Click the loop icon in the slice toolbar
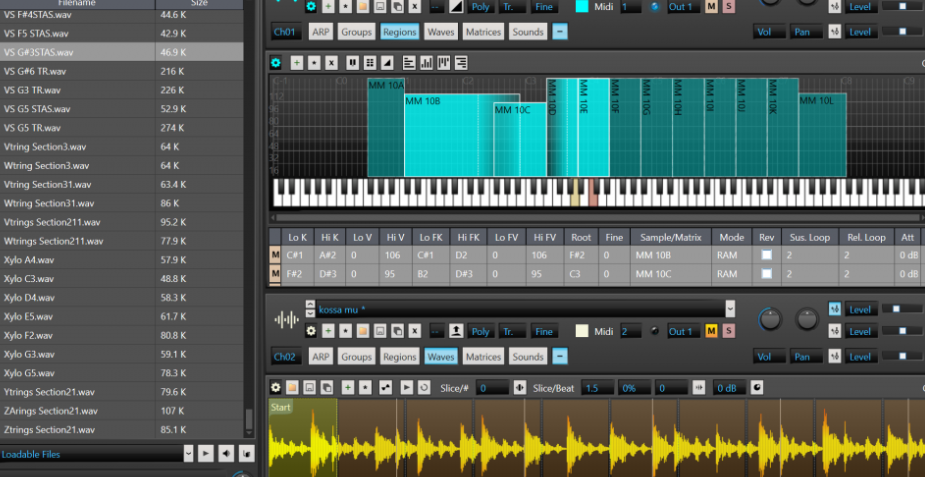Screen dimensions: 925x477 click(425, 387)
